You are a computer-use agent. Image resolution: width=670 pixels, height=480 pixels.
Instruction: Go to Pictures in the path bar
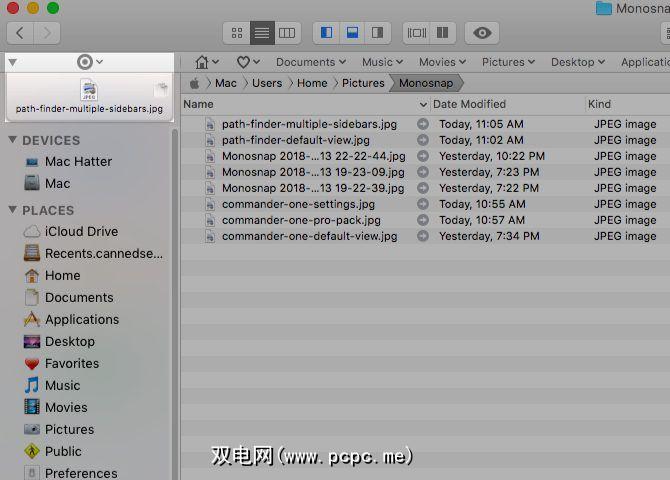(363, 83)
